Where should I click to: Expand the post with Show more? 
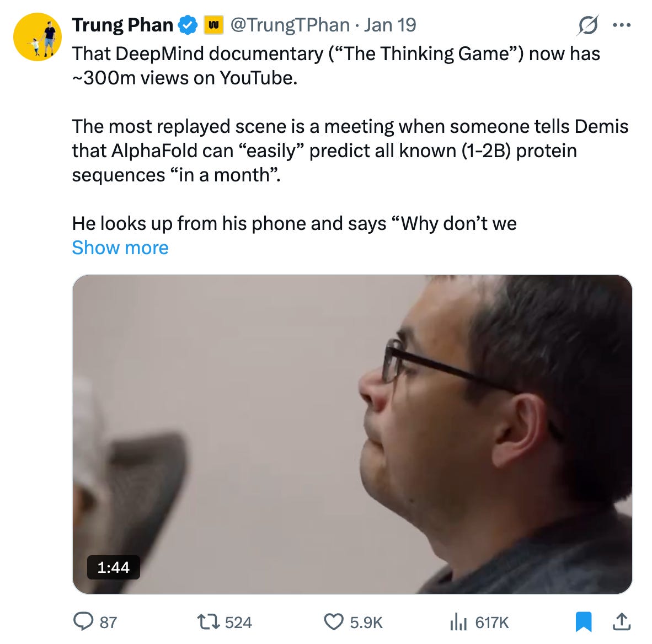coord(120,248)
